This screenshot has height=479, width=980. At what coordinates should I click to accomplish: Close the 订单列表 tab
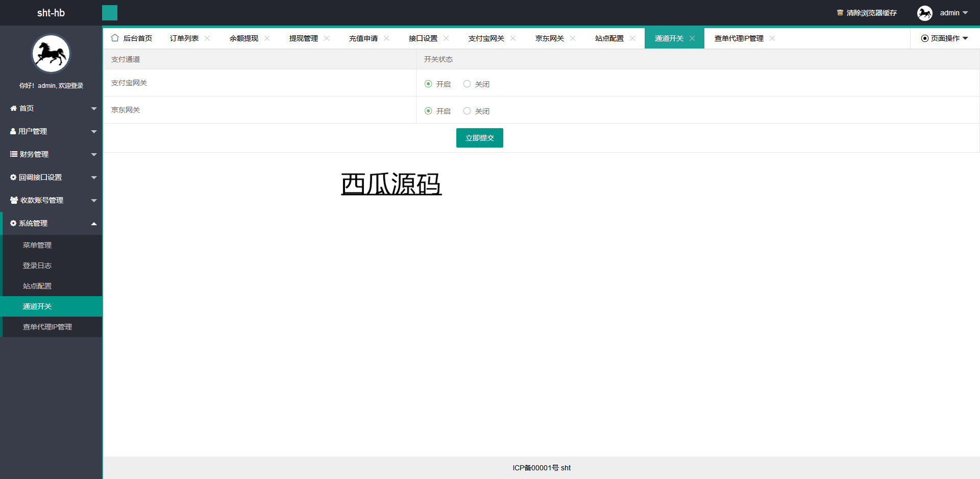[207, 38]
